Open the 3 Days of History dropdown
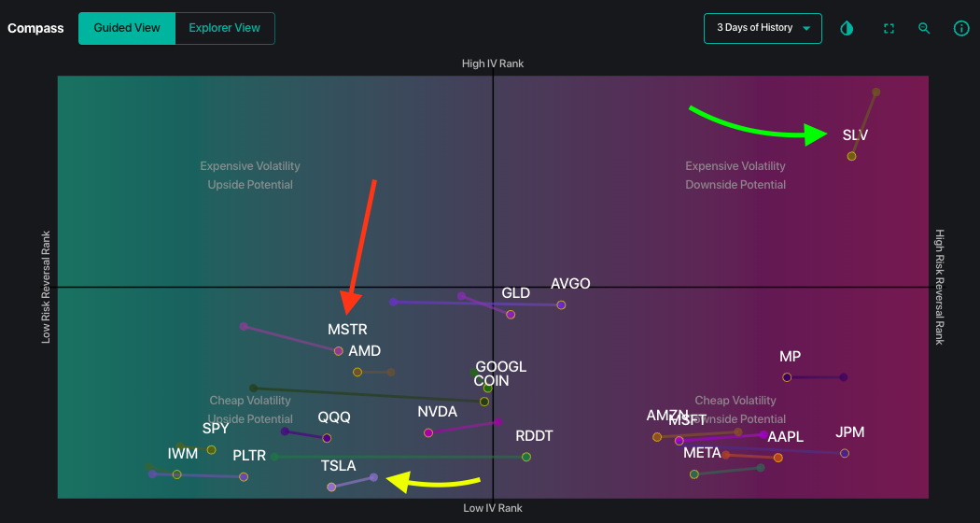This screenshot has height=523, width=980. coord(763,28)
